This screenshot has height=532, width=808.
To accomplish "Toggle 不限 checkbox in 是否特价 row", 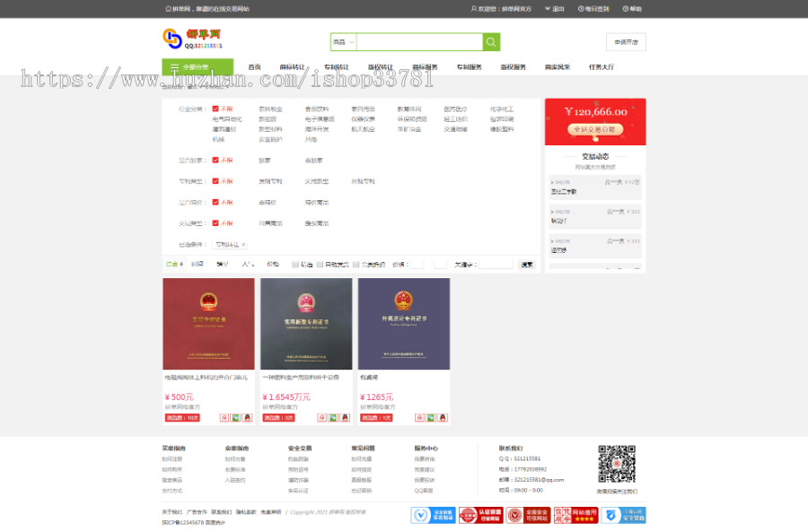I will point(215,203).
